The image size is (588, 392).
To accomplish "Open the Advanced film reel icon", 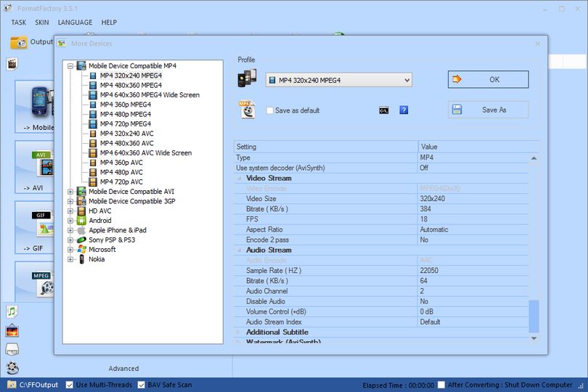I will coord(12,367).
